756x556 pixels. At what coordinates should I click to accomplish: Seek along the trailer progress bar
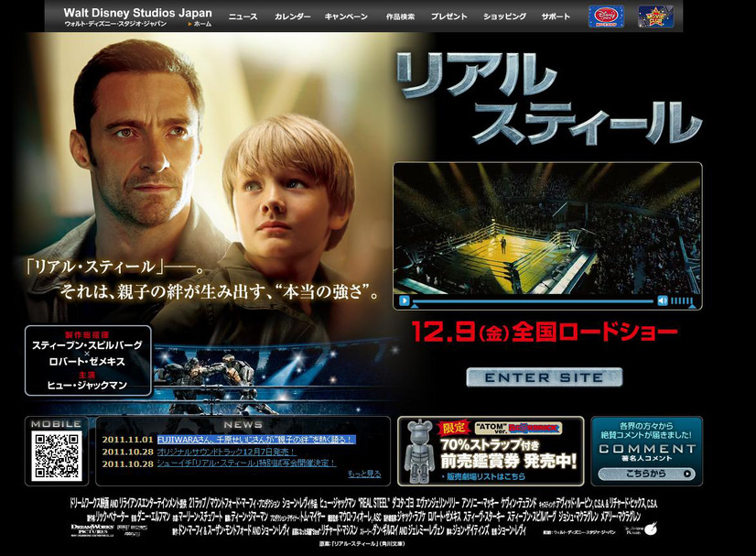click(533, 301)
